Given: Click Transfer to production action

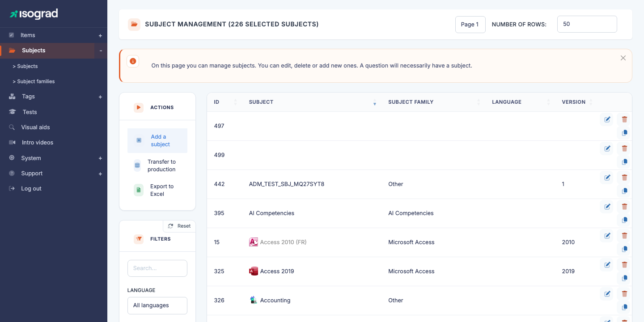Looking at the screenshot, I should click(157, 165).
